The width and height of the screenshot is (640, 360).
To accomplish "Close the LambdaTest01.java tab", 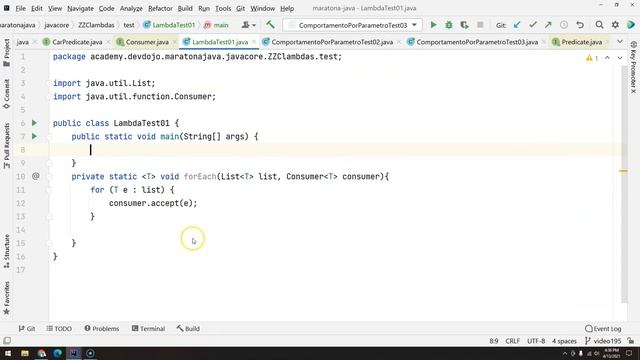I will (254, 42).
